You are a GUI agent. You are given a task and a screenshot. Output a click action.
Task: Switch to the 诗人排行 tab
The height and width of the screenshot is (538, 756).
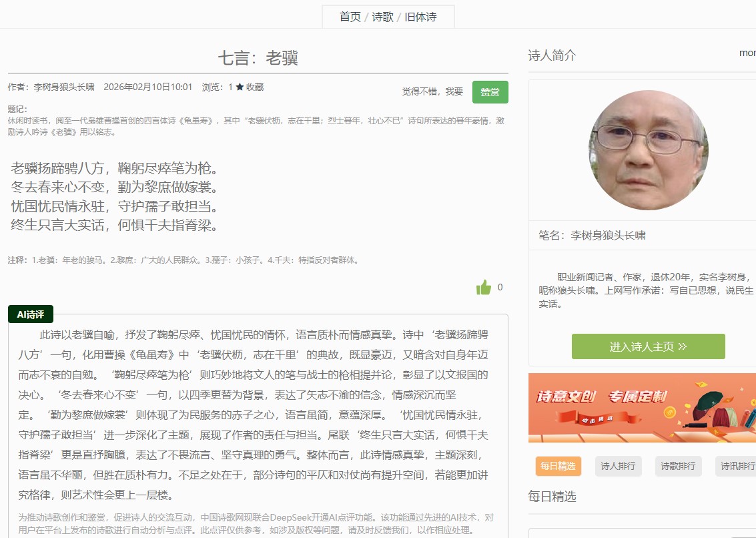[618, 466]
